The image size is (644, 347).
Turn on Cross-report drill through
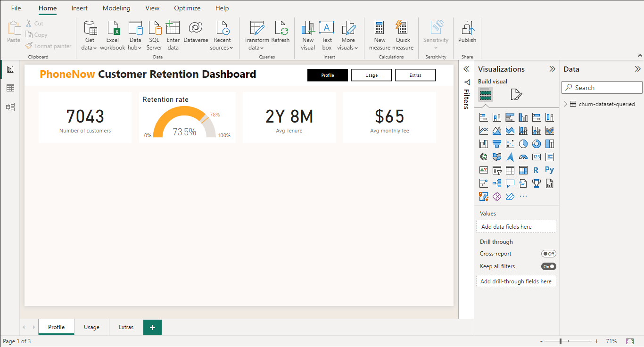(549, 254)
